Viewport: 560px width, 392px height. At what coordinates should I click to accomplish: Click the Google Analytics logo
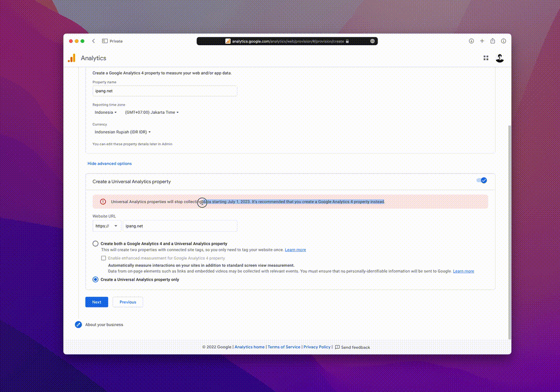(72, 58)
